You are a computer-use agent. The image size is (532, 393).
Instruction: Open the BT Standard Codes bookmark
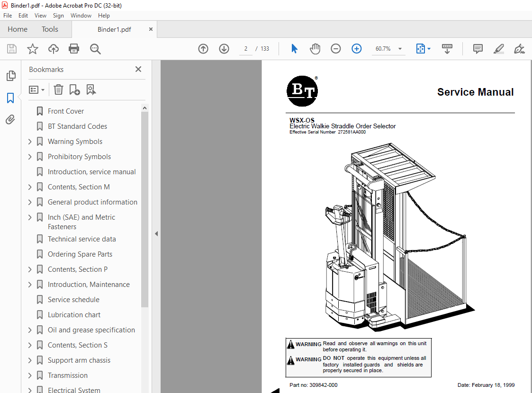(x=77, y=126)
